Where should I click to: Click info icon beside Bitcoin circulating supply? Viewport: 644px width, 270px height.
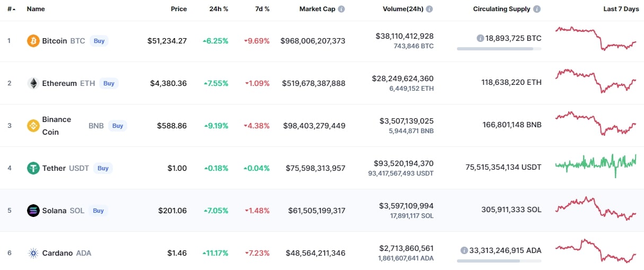point(480,38)
